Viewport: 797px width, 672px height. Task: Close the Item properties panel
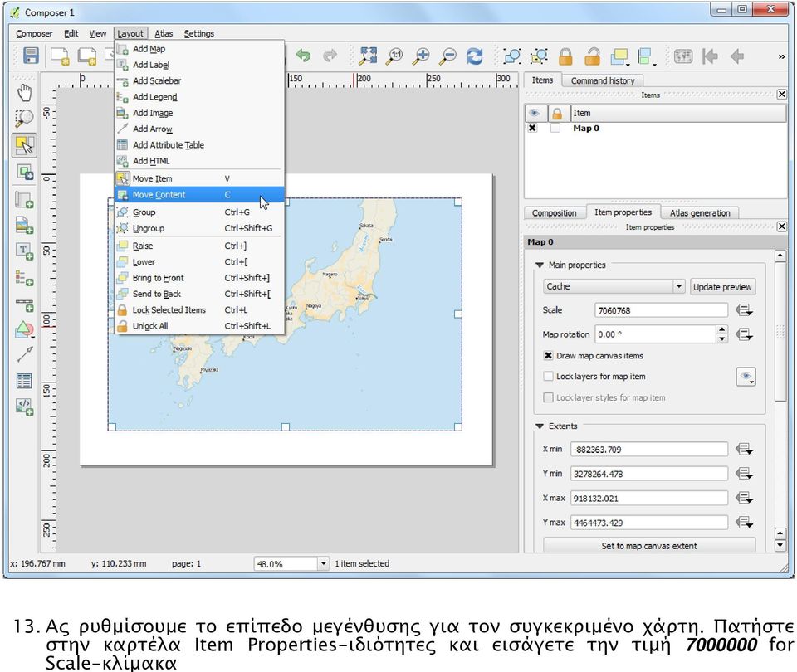(782, 226)
